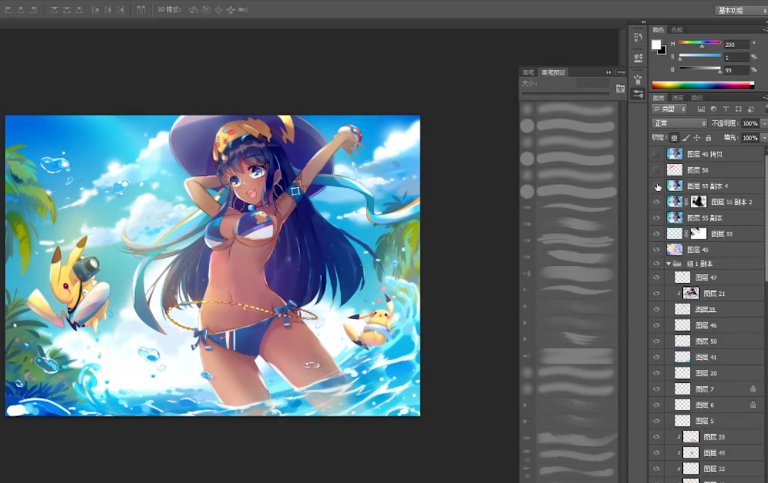Open the auto-align layers icon in the options bar

click(141, 10)
